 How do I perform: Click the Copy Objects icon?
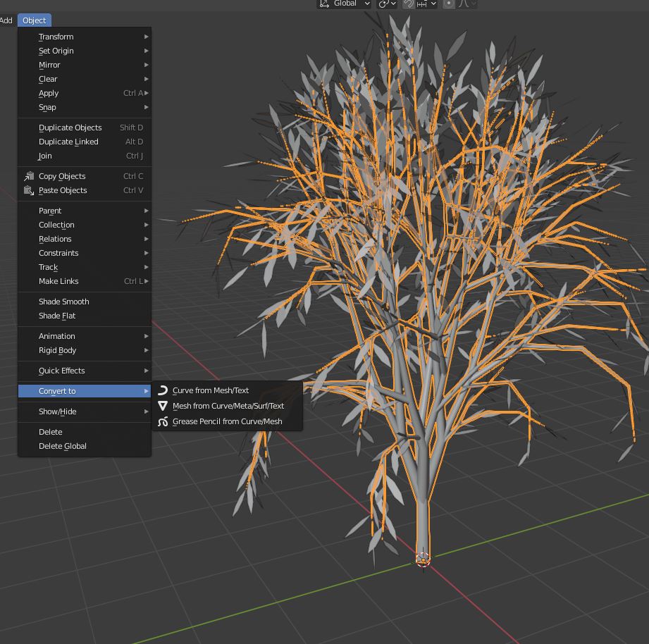click(x=29, y=176)
